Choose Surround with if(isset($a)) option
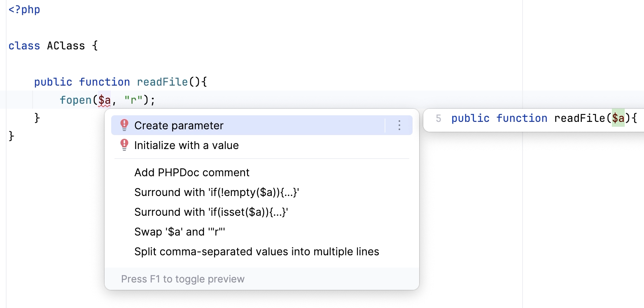The image size is (644, 308). 211,212
